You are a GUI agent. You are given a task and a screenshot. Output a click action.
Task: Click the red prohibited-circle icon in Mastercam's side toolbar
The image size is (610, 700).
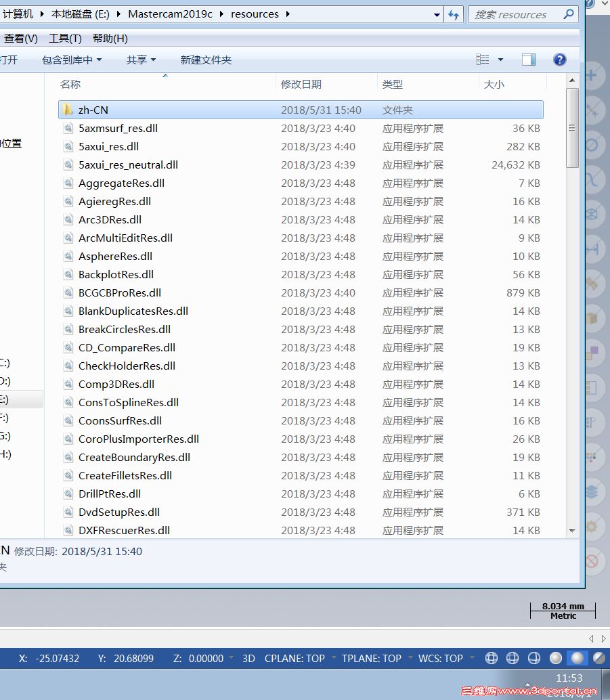coord(592,561)
